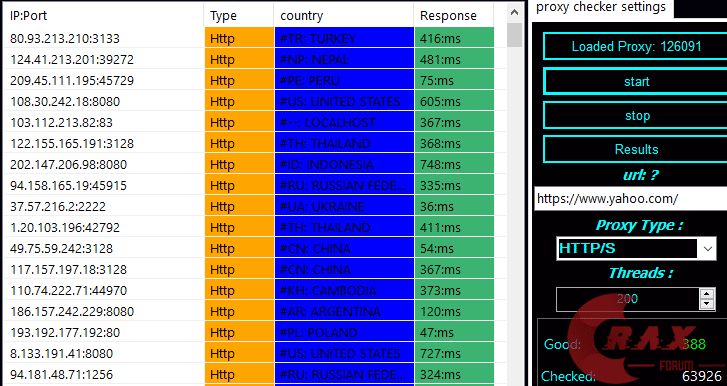The image size is (727, 386).
Task: Click the #NP: NEPAL country cell
Action: click(x=344, y=59)
